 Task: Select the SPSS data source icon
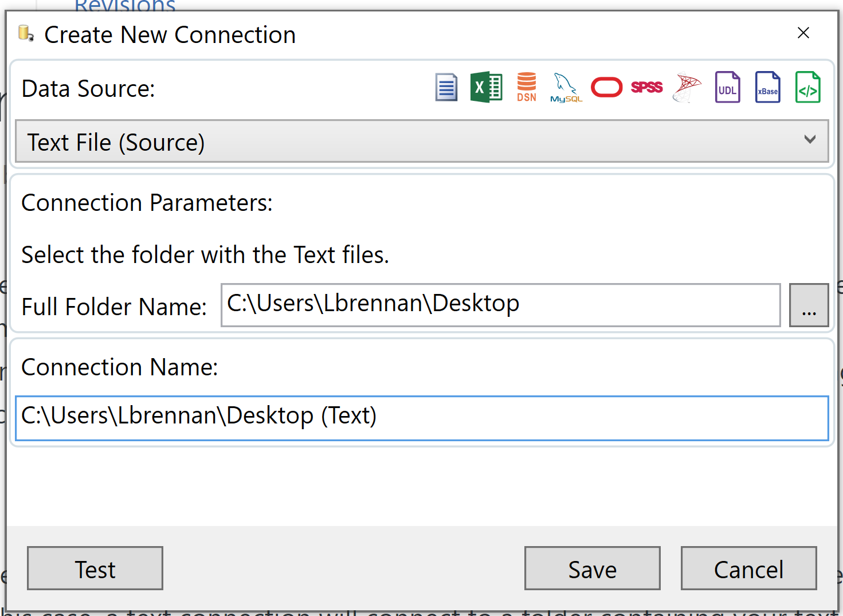(x=646, y=87)
